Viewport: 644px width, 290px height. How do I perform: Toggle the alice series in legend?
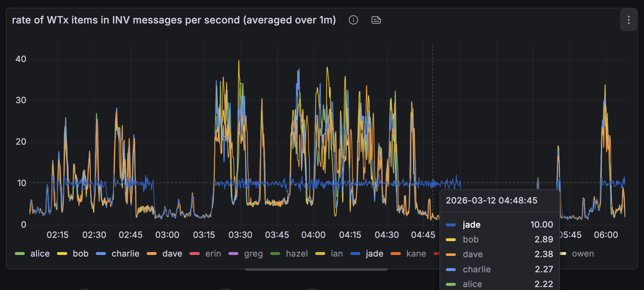coord(40,254)
